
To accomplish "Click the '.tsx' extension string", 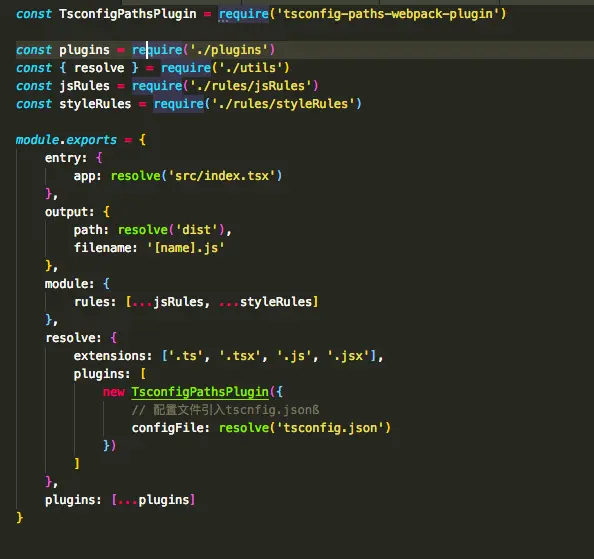I will 240,356.
